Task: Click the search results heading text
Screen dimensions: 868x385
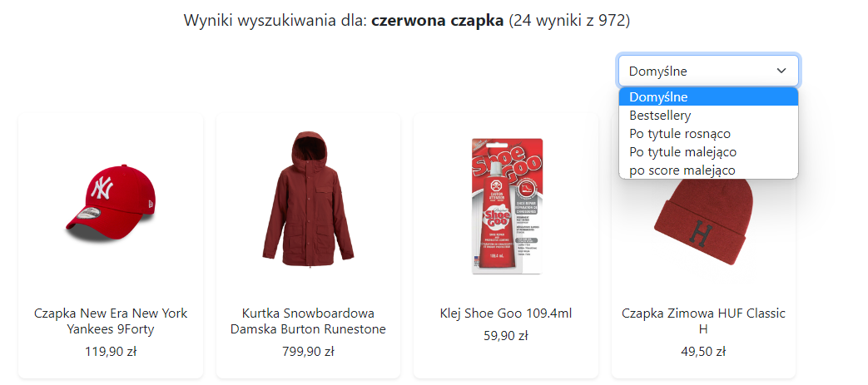Action: click(x=407, y=21)
